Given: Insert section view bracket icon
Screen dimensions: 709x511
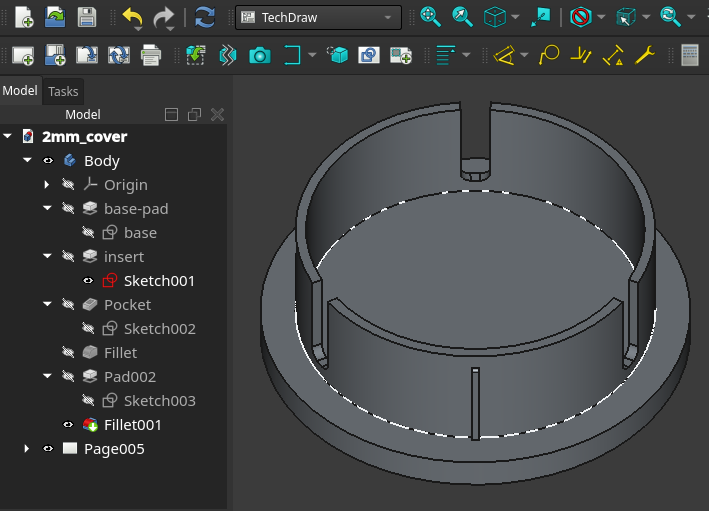Looking at the screenshot, I should click(292, 55).
